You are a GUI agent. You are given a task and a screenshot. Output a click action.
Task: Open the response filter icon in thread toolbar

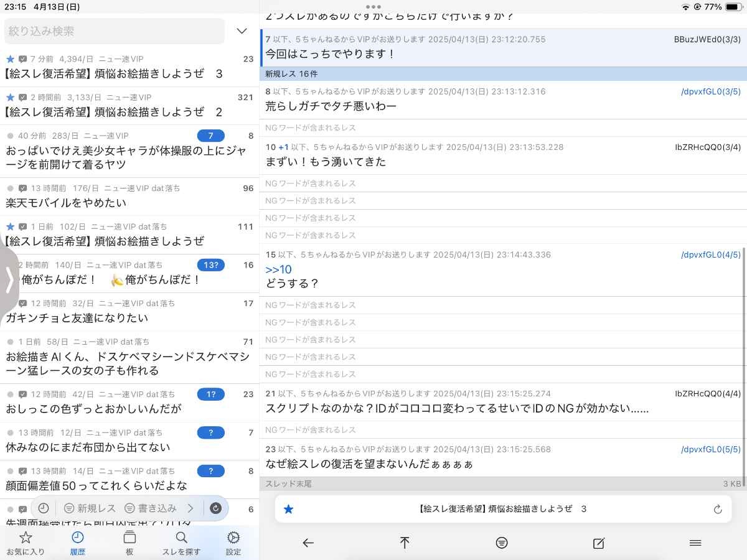(502, 543)
